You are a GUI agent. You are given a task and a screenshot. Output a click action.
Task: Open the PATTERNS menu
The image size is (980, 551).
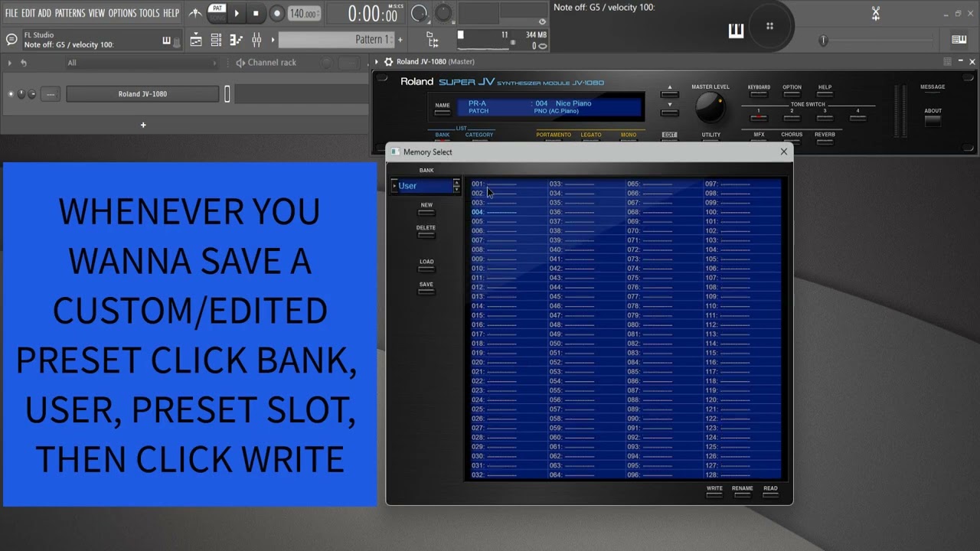[70, 13]
